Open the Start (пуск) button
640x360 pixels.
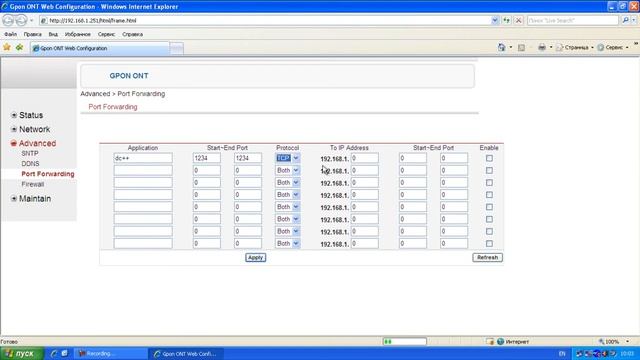[x=22, y=353]
